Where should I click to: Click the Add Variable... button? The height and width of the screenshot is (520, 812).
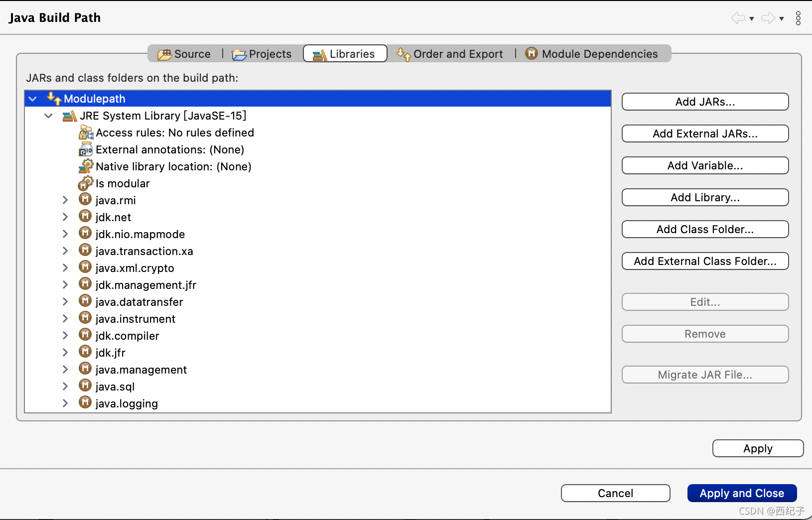point(705,165)
